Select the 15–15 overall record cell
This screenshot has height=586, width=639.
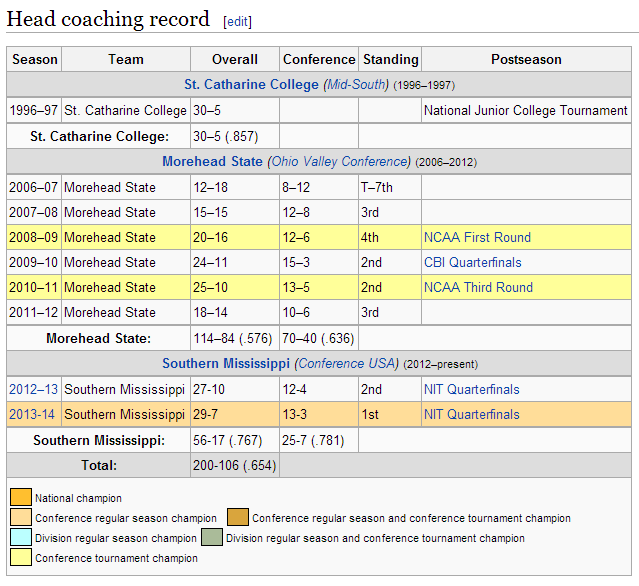[235, 212]
